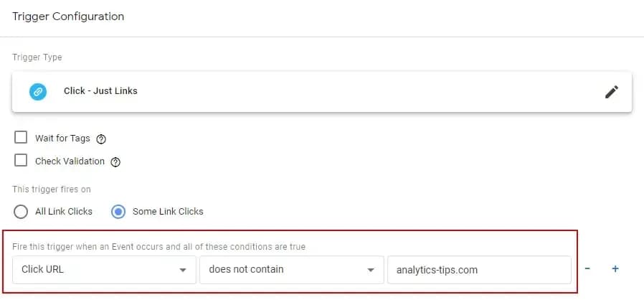Add a new condition with the plus icon
Viewport: 644px width, 300px height.
615,269
